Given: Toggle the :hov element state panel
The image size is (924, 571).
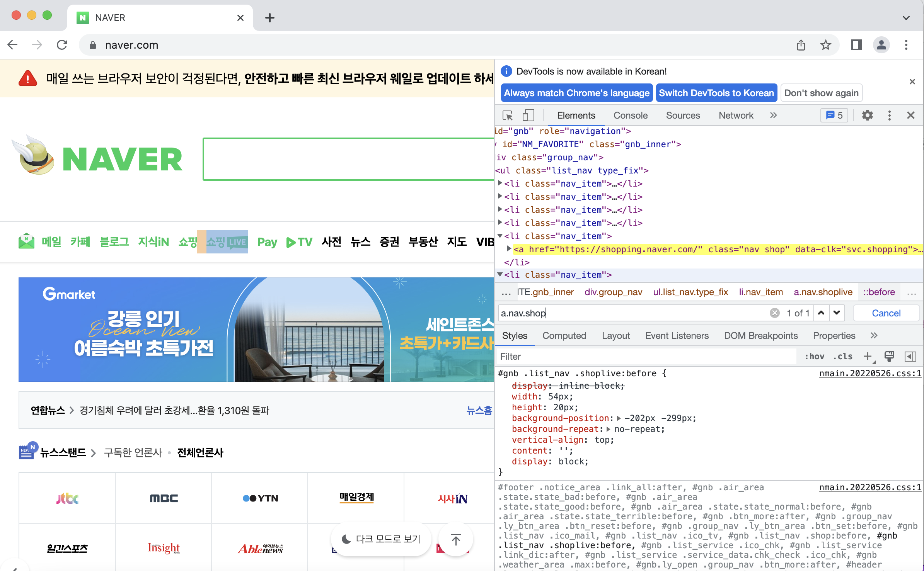Looking at the screenshot, I should click(x=814, y=356).
